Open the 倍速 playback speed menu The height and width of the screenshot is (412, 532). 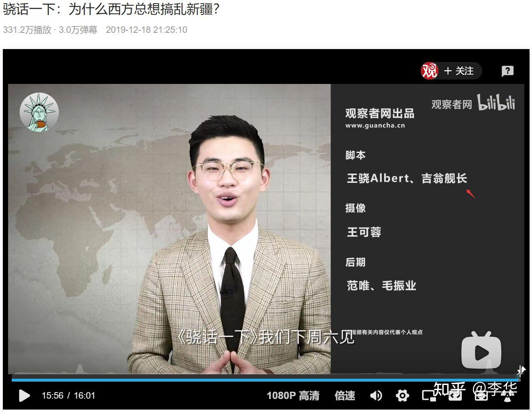coord(345,395)
